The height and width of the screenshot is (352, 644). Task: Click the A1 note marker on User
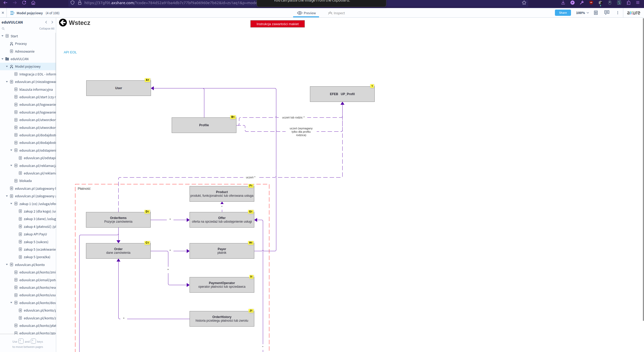click(x=147, y=80)
